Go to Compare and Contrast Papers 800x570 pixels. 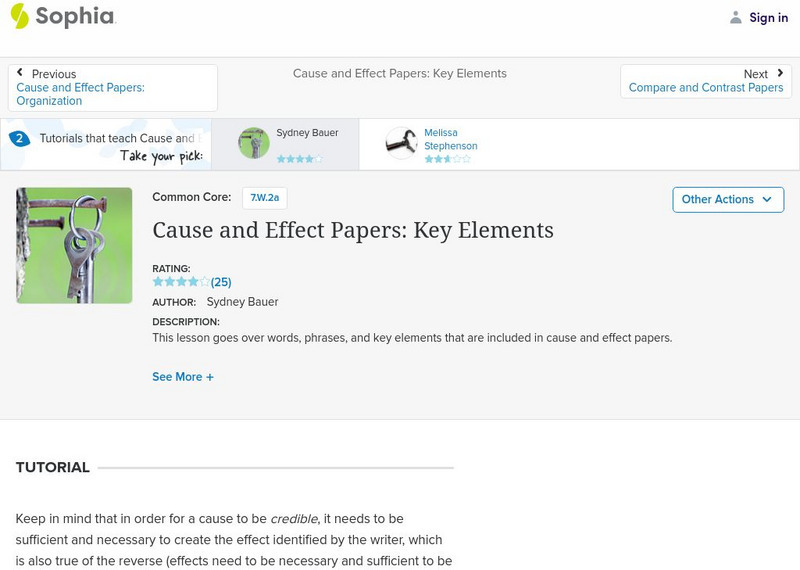[x=705, y=88]
